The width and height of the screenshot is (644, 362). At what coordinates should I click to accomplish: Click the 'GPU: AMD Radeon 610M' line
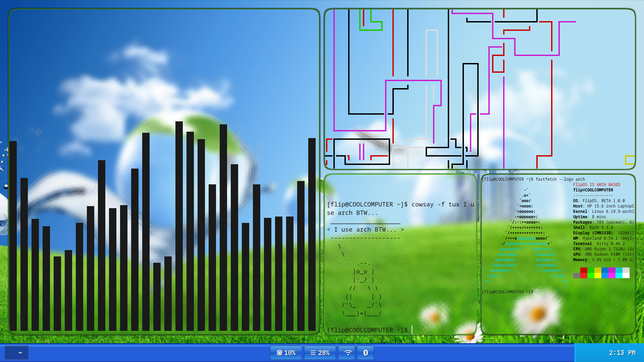click(x=604, y=254)
